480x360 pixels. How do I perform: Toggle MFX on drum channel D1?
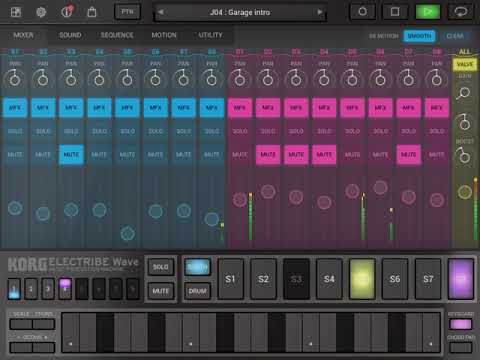click(240, 108)
